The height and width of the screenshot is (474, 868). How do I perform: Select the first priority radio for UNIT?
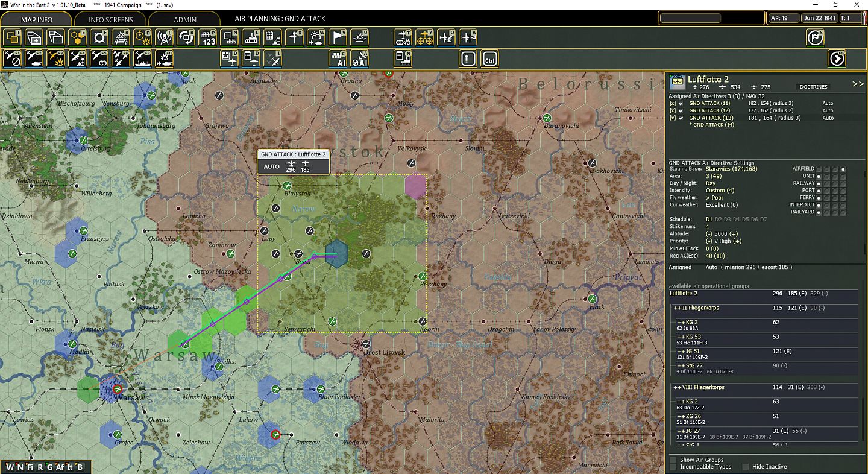click(x=820, y=176)
